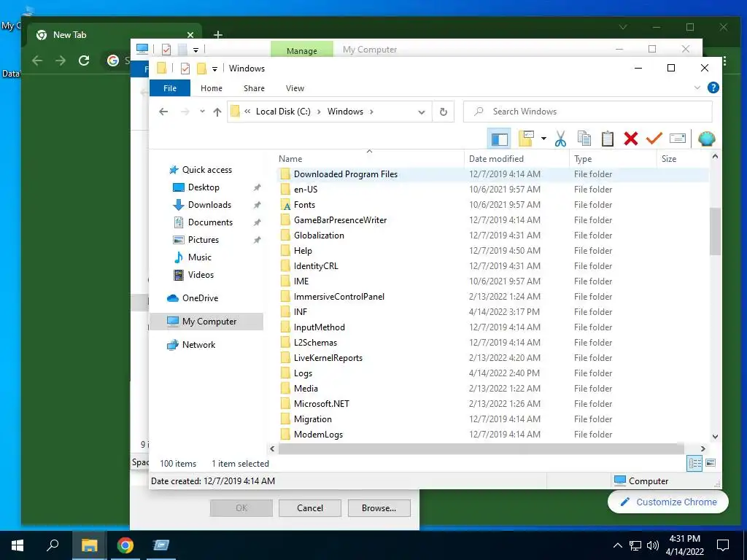Select Network in navigation pane

(191, 345)
